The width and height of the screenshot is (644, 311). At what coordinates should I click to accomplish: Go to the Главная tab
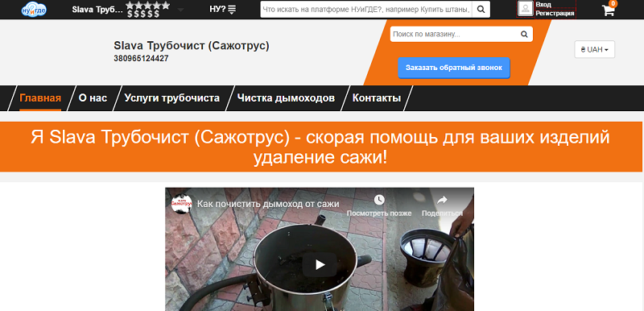tap(40, 98)
